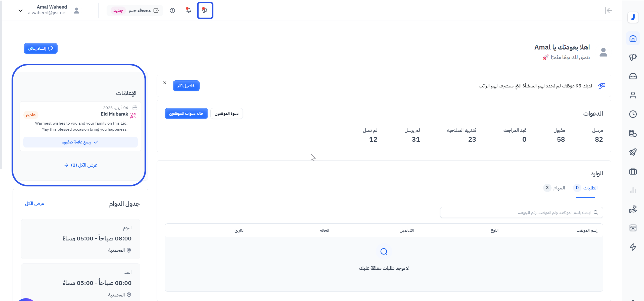Open عرض الكل (2) announcements link
644x301 pixels.
click(x=80, y=165)
